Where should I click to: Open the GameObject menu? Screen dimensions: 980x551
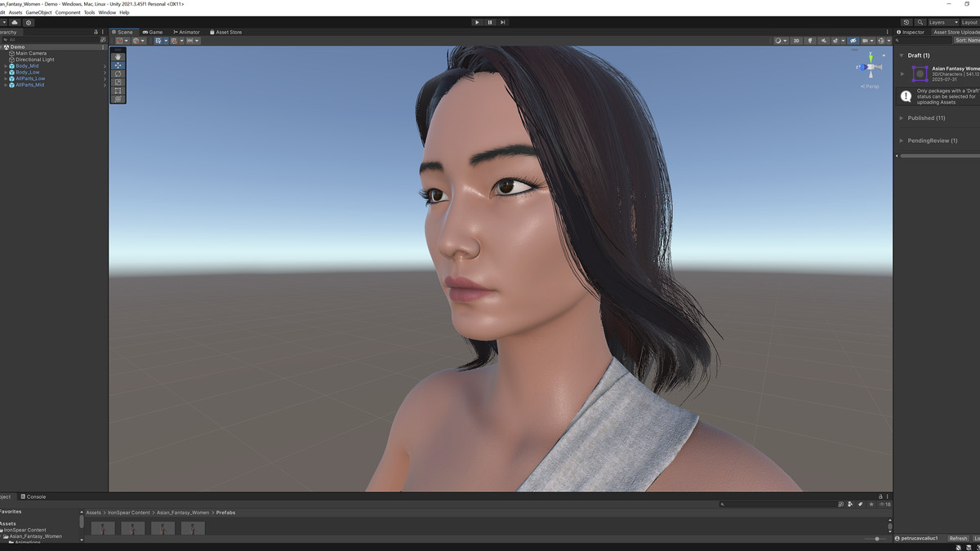pos(38,12)
